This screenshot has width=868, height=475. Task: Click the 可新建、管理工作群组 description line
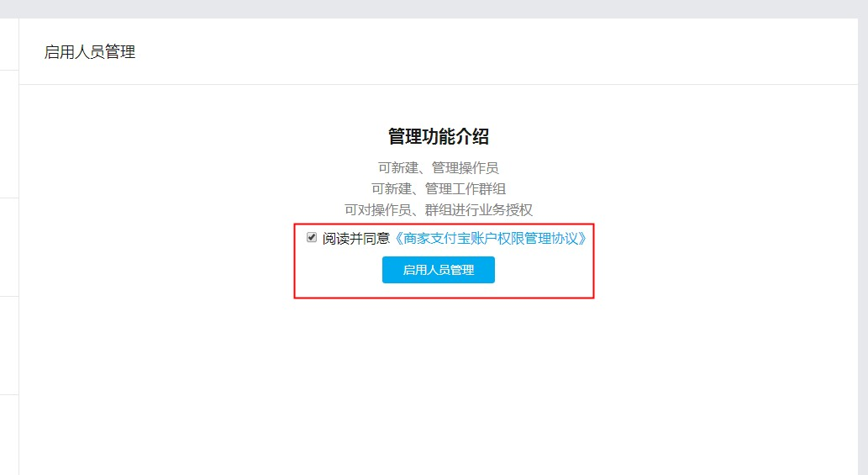438,189
